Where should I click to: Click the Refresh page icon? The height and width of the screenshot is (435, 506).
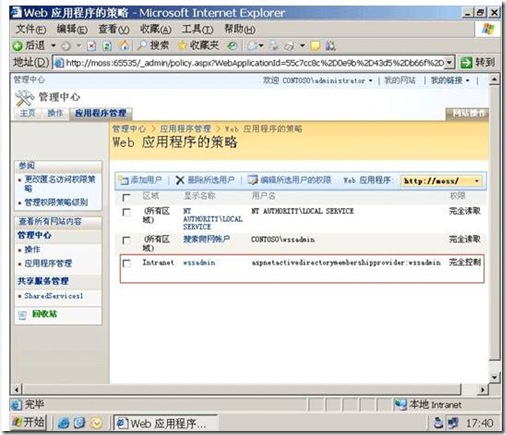(107, 46)
